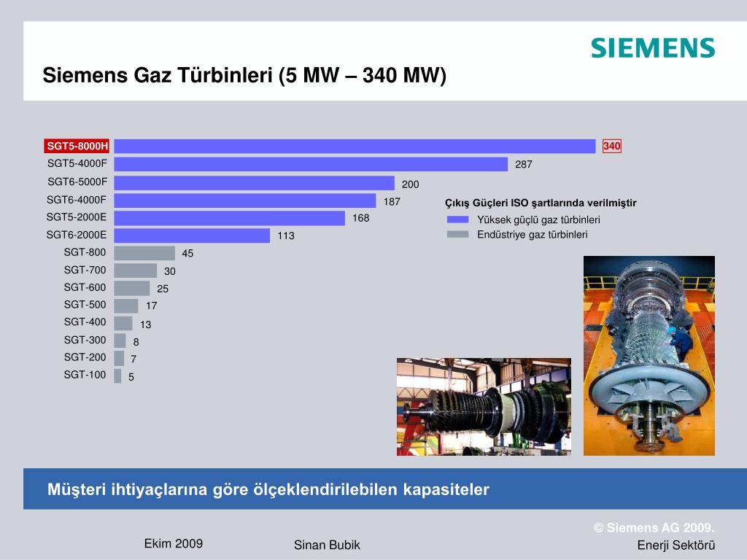Select the SGT-300 label

pyautogui.click(x=85, y=340)
